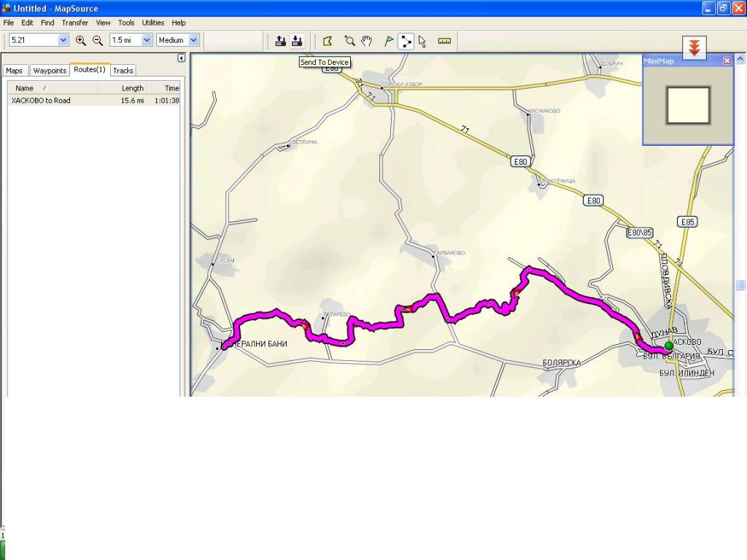Select the Distance/Bearing ruler tool
The width and height of the screenshot is (747, 560).
tap(444, 41)
